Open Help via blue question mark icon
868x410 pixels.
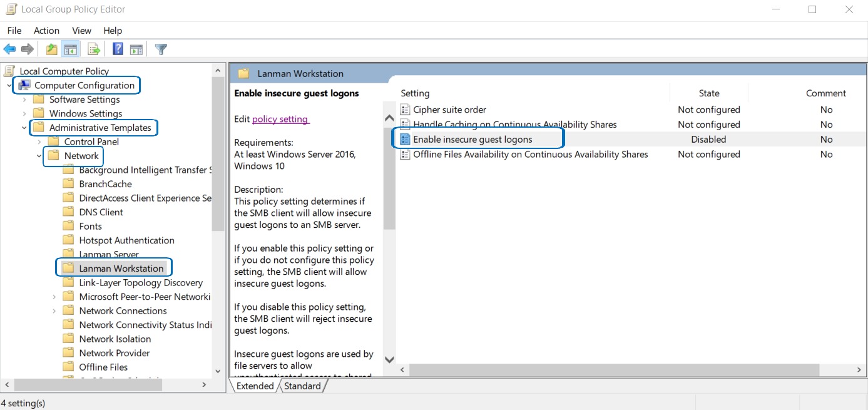pos(118,49)
